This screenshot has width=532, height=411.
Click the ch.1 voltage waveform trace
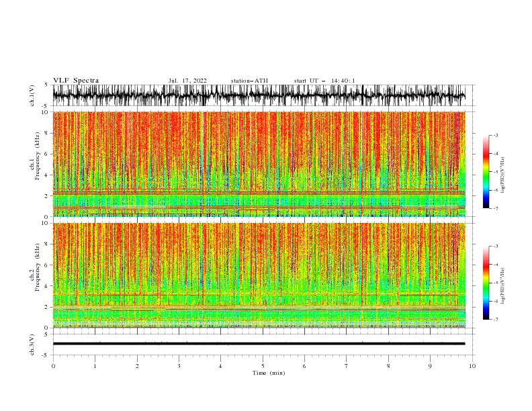click(x=259, y=95)
